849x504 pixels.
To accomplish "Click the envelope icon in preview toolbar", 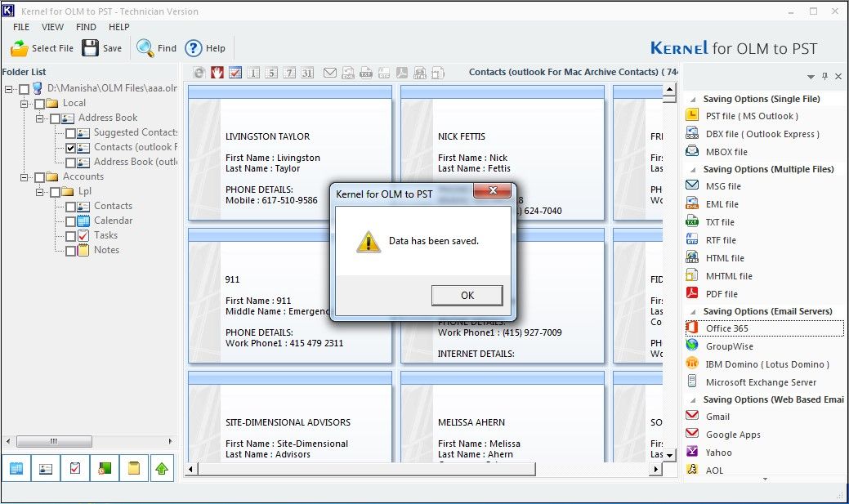I will [330, 73].
